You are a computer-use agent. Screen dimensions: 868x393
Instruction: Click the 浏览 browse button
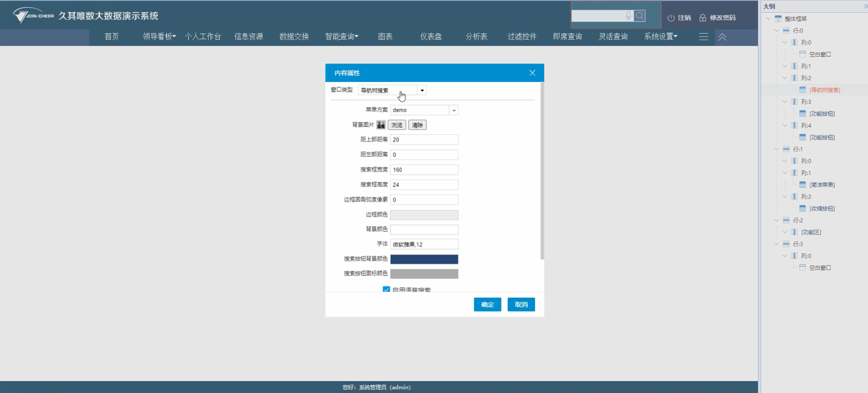[397, 125]
